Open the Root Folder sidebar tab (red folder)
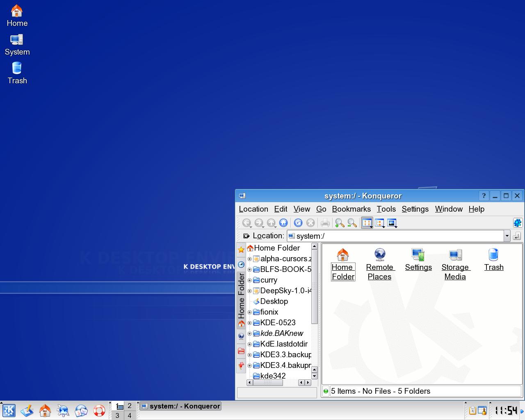The image size is (525, 420). point(241,351)
